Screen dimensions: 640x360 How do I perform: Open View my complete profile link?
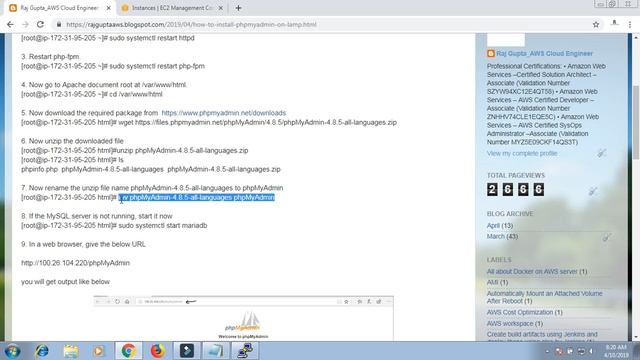[522, 153]
